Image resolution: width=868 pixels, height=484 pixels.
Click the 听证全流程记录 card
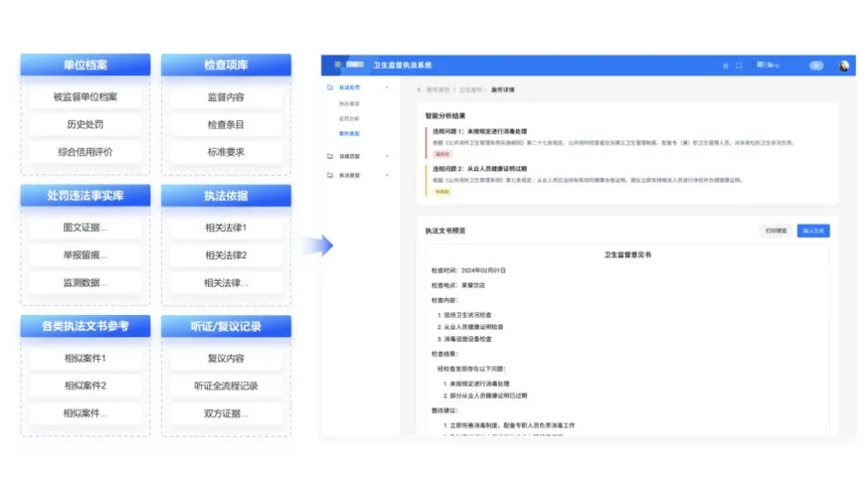pyautogui.click(x=226, y=386)
